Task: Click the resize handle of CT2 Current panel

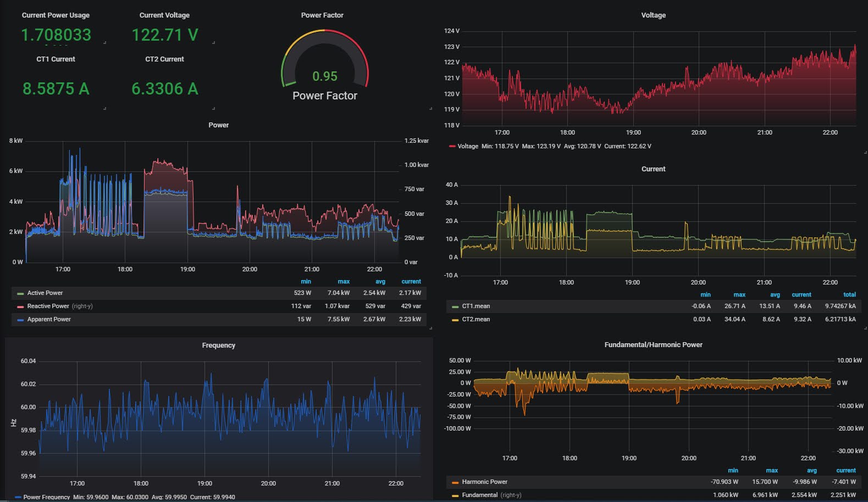Action: (213, 108)
